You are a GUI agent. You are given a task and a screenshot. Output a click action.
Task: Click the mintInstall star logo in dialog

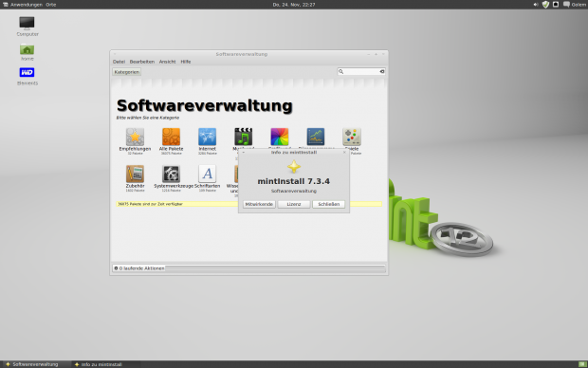pos(294,167)
